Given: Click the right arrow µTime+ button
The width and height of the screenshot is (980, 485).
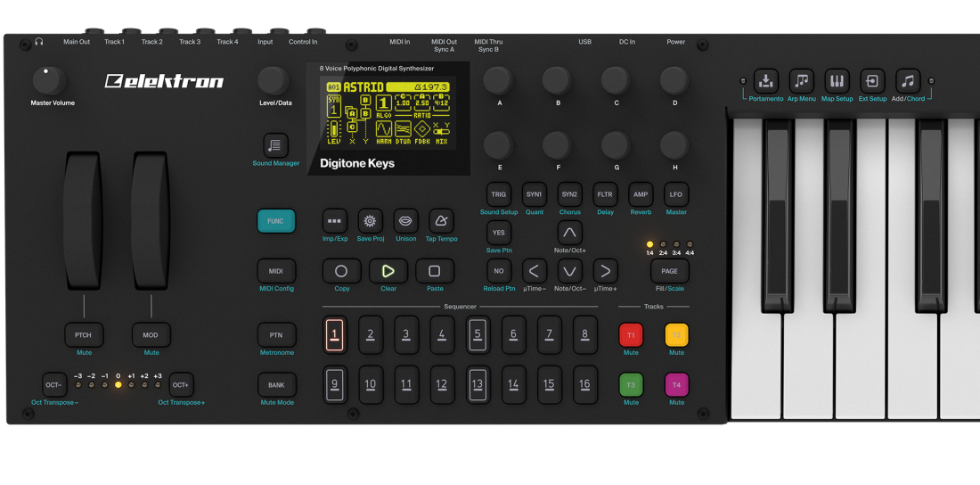Looking at the screenshot, I should 605,271.
